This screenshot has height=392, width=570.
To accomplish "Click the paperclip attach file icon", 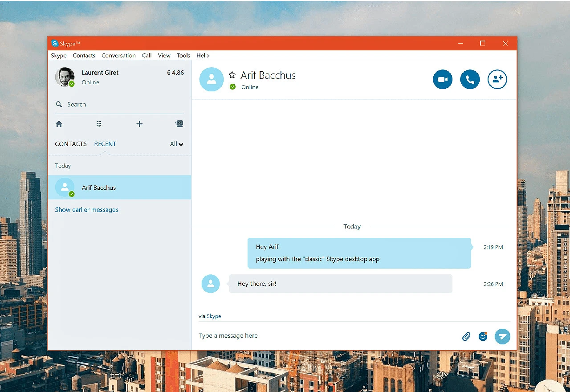I will coord(466,336).
